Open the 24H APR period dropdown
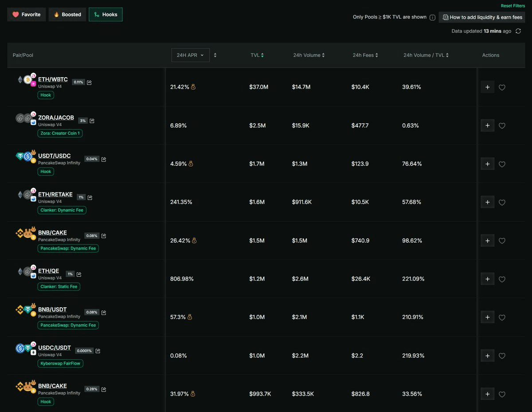This screenshot has height=412, width=532. click(191, 55)
